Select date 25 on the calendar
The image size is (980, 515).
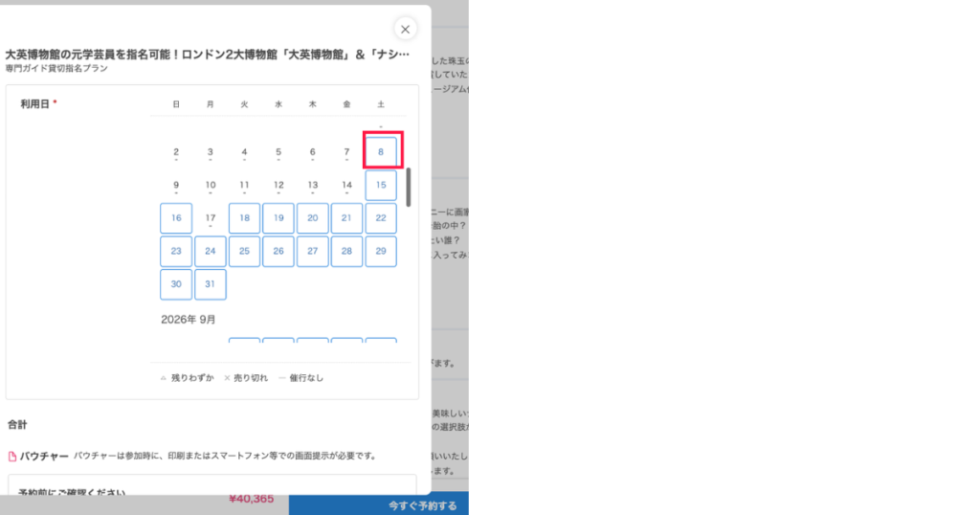click(x=244, y=251)
